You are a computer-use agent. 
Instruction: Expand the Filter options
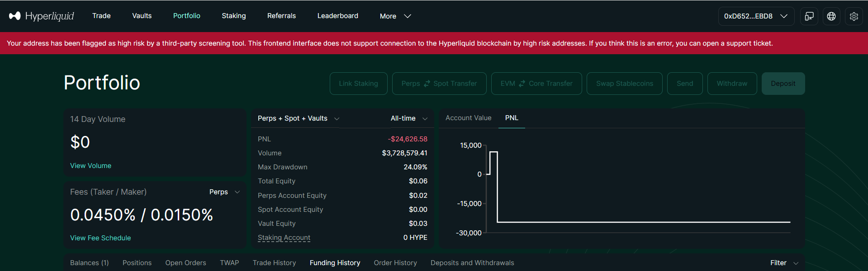point(783,262)
